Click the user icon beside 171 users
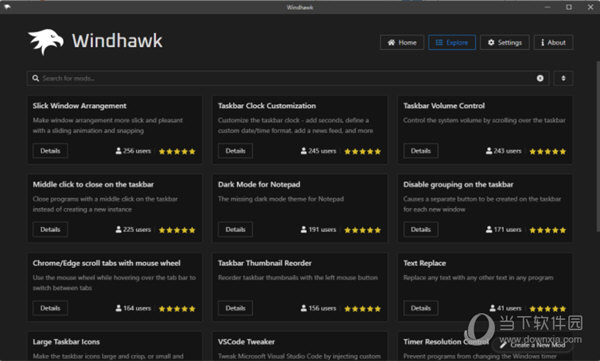 (489, 229)
